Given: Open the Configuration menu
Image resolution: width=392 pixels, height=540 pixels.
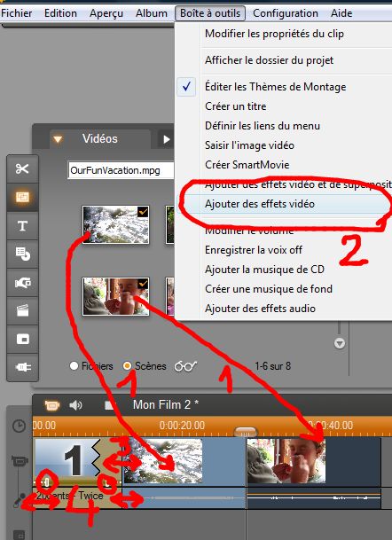Looking at the screenshot, I should click(286, 13).
